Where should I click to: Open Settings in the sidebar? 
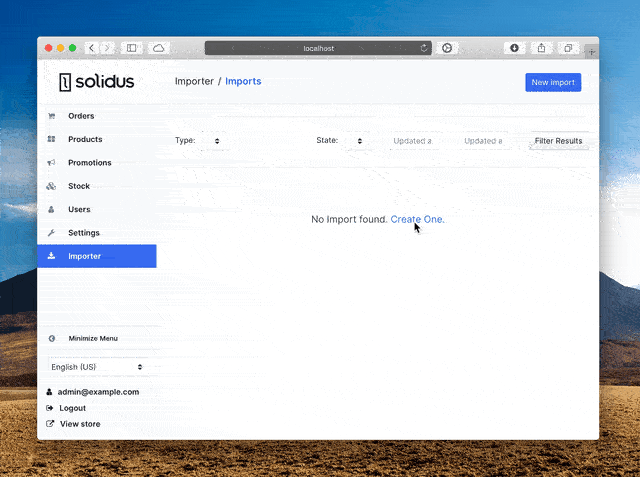97,233
